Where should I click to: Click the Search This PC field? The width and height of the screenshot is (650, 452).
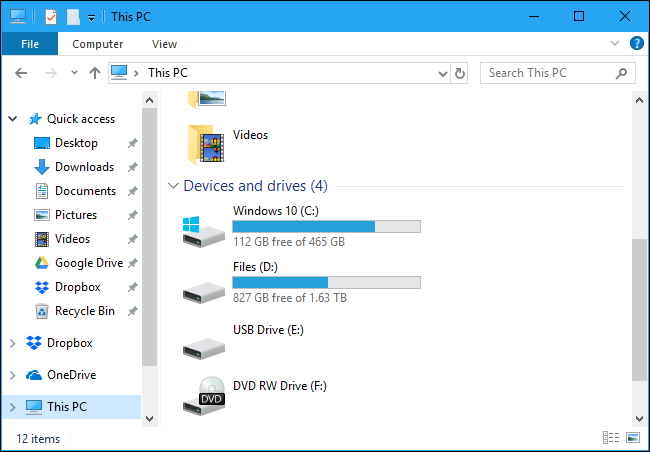pos(548,73)
